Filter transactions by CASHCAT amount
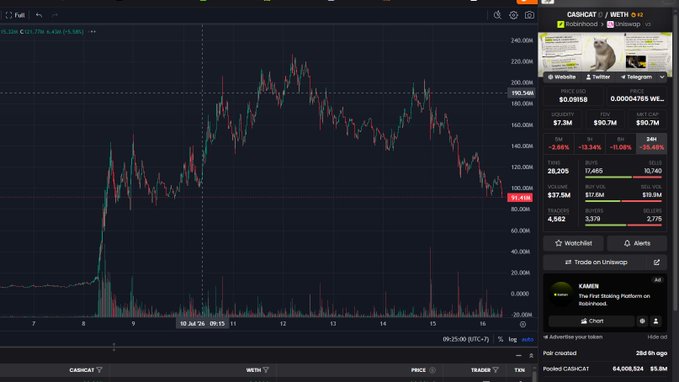The image size is (679, 382). tap(100, 370)
